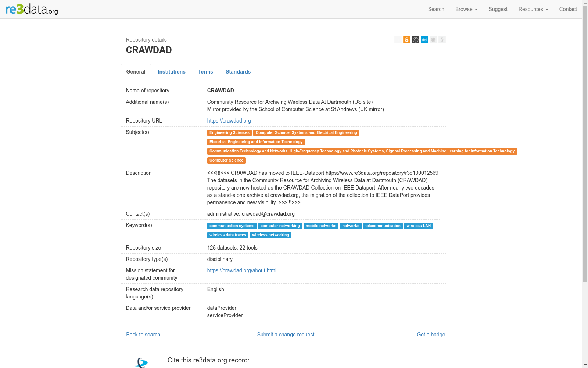Viewport: 588px width, 368px height.
Task: Click the telecommunication keyword tag
Action: [383, 226]
